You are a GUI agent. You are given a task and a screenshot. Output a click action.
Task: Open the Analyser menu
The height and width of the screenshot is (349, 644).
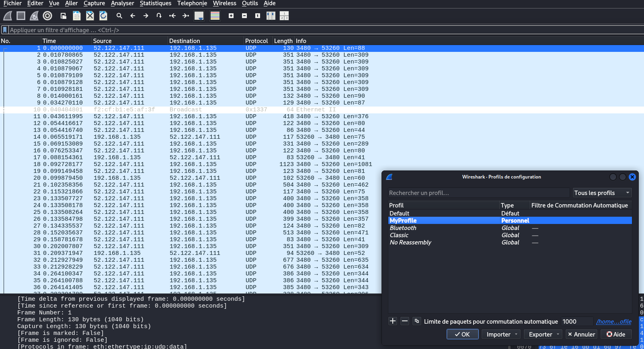pyautogui.click(x=123, y=3)
